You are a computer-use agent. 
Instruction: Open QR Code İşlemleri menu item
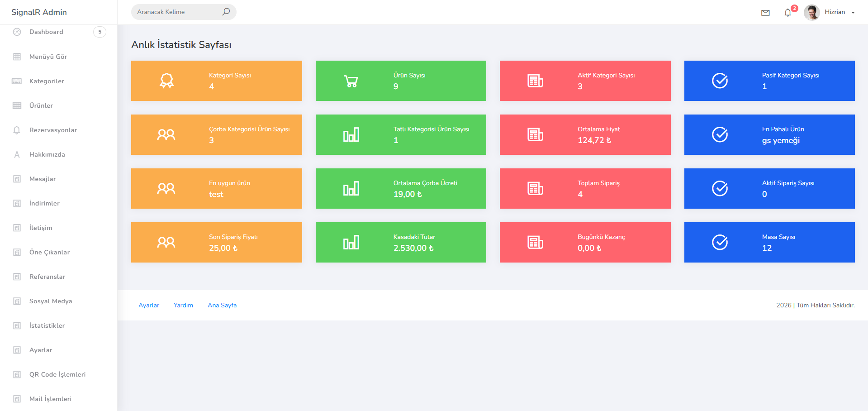tap(57, 374)
